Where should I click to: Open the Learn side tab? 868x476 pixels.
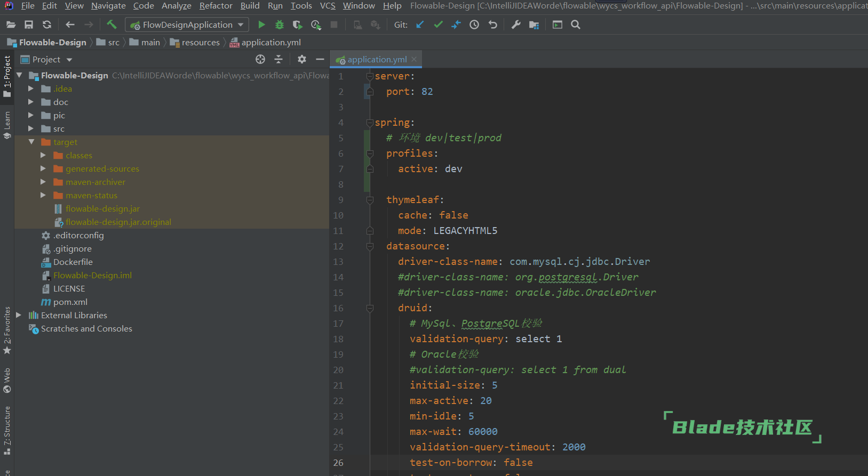click(7, 125)
